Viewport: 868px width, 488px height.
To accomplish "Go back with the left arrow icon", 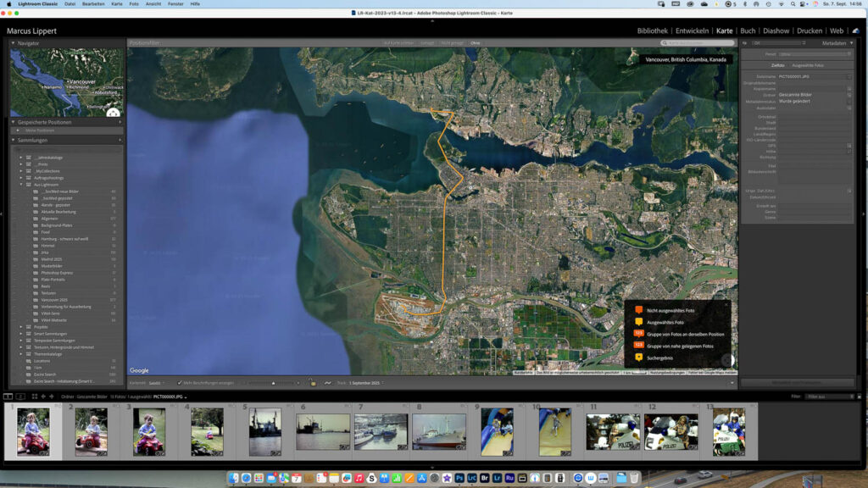I will [43, 396].
